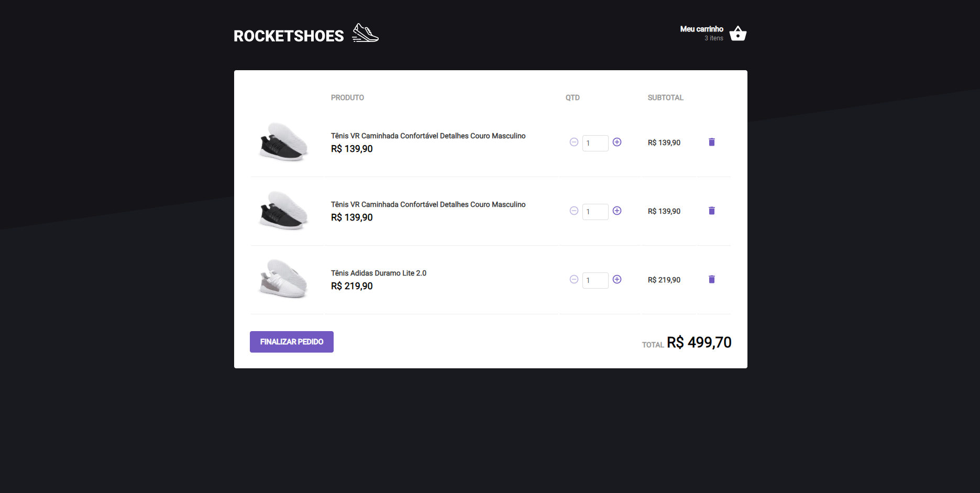This screenshot has height=493, width=980.
Task: Click the RocketShoes sneaker logo icon
Action: 365,33
